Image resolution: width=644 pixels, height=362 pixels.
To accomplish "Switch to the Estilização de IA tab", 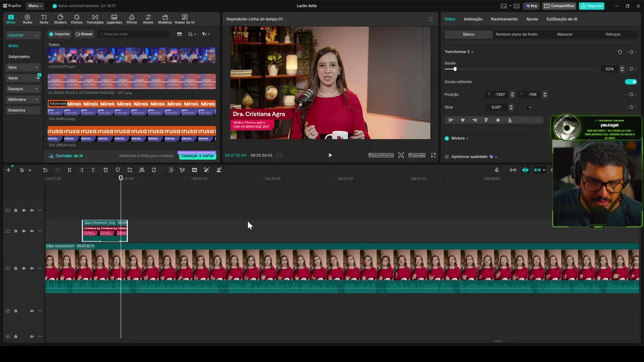I will [x=561, y=19].
